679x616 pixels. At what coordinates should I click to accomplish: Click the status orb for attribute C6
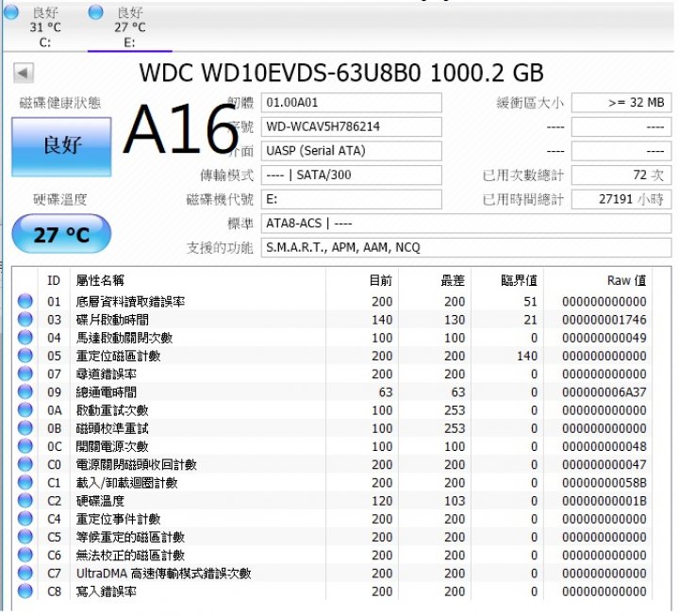(x=25, y=555)
